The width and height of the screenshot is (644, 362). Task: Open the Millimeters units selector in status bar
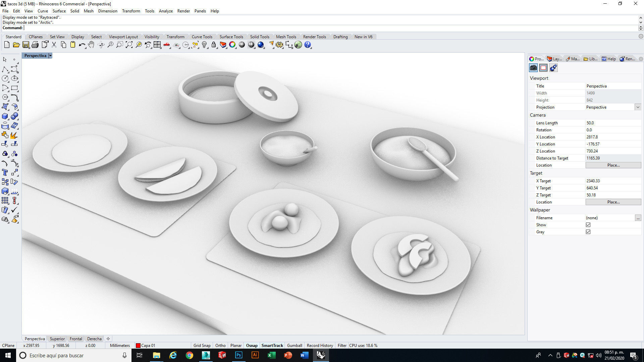[x=120, y=346]
